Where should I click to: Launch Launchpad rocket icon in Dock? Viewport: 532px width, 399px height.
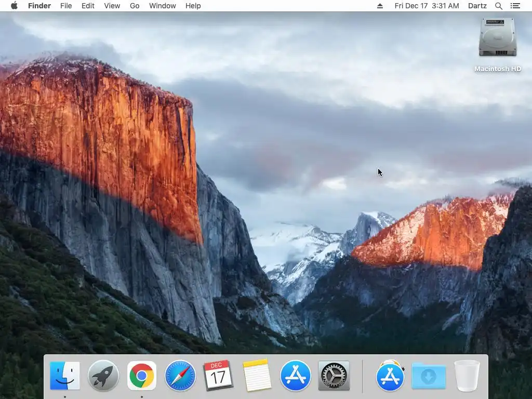point(103,376)
